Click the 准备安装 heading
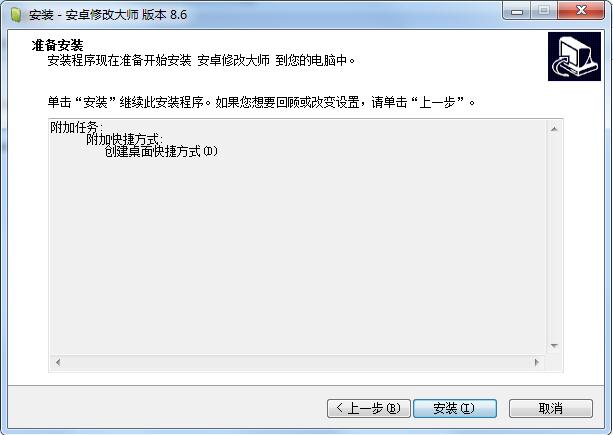This screenshot has width=613, height=435. [x=57, y=45]
